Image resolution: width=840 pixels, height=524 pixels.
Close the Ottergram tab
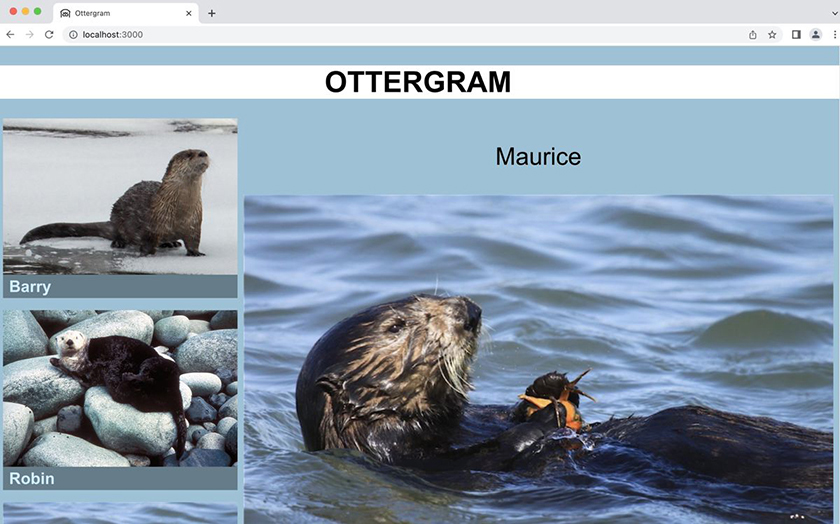click(189, 13)
